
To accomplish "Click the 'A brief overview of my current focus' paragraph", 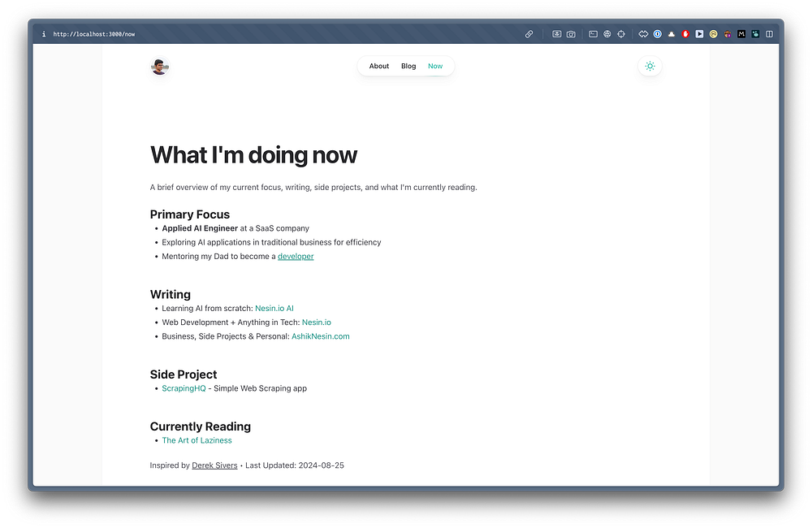I will point(313,188).
